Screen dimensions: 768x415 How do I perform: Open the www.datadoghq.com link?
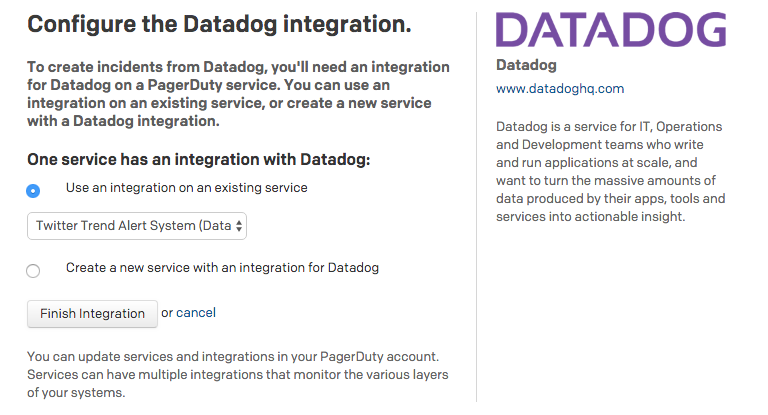560,89
